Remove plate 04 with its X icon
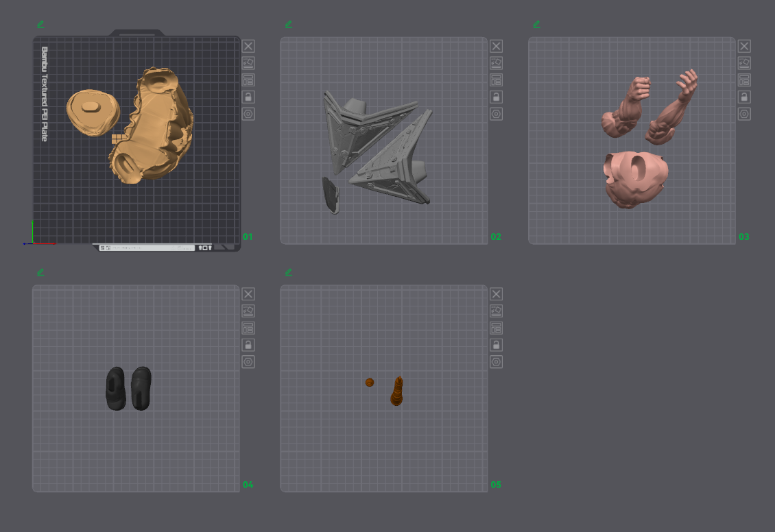Image resolution: width=775 pixels, height=532 pixels. [x=248, y=294]
